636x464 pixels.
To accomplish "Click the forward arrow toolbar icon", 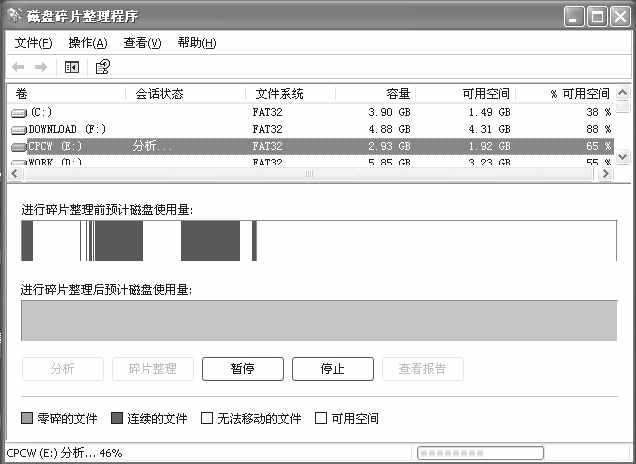I will point(41,67).
